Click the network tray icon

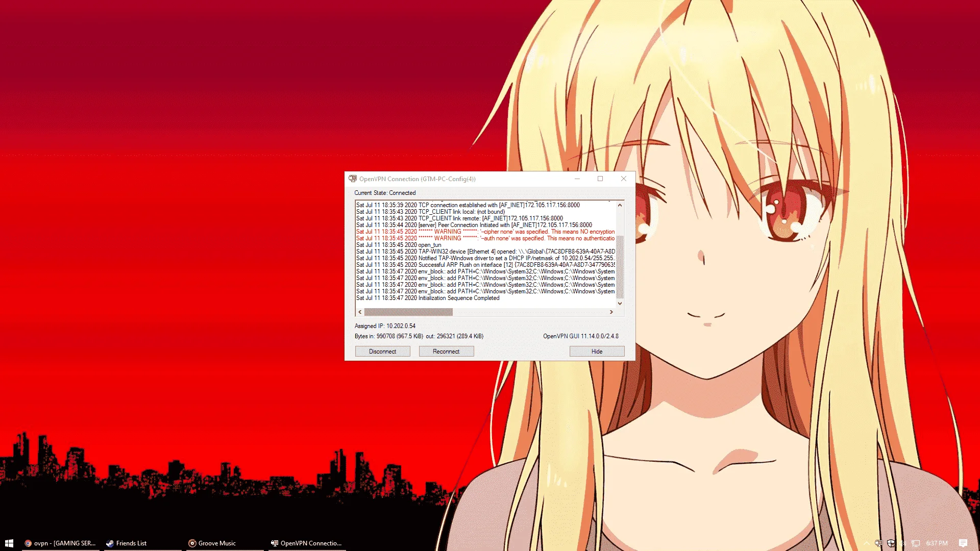coord(916,543)
